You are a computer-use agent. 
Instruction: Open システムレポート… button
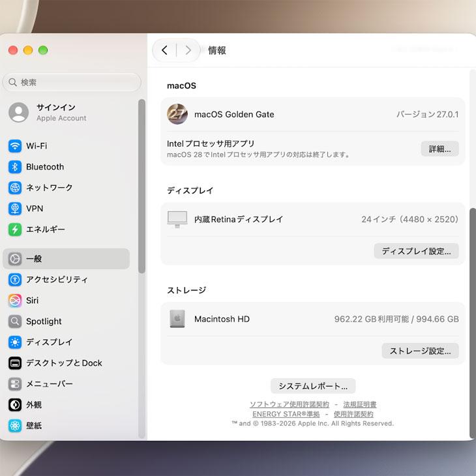pyautogui.click(x=313, y=386)
